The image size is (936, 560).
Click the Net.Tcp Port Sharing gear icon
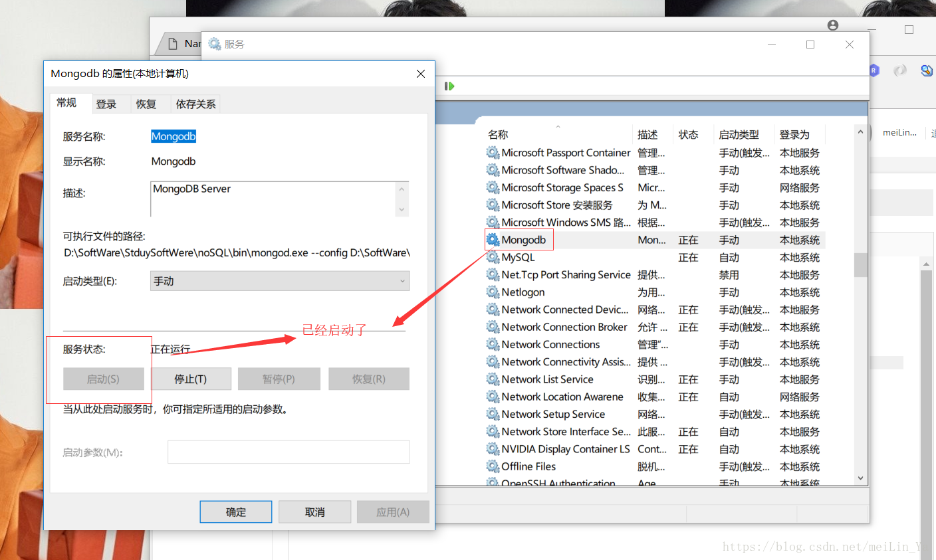(493, 274)
